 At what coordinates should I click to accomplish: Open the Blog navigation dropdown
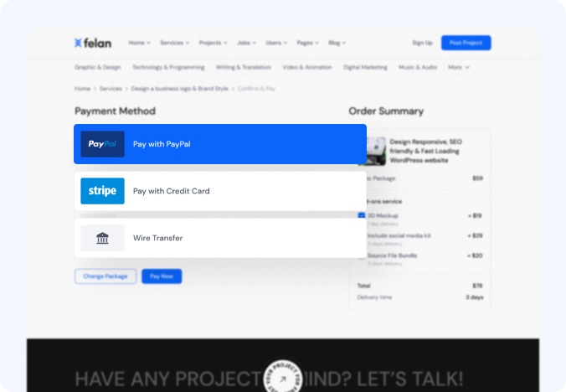(337, 43)
